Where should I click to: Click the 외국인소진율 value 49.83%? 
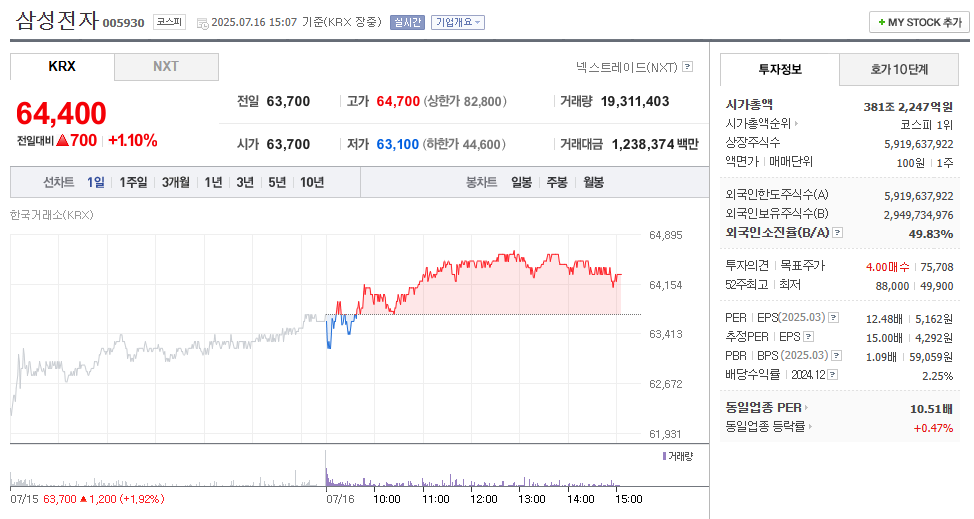tap(931, 234)
